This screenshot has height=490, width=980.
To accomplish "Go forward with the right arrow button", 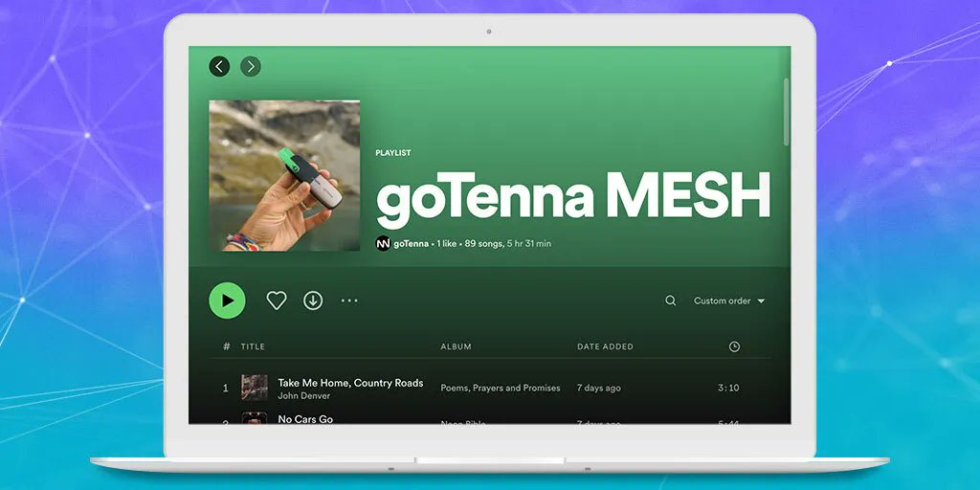I will pyautogui.click(x=251, y=66).
